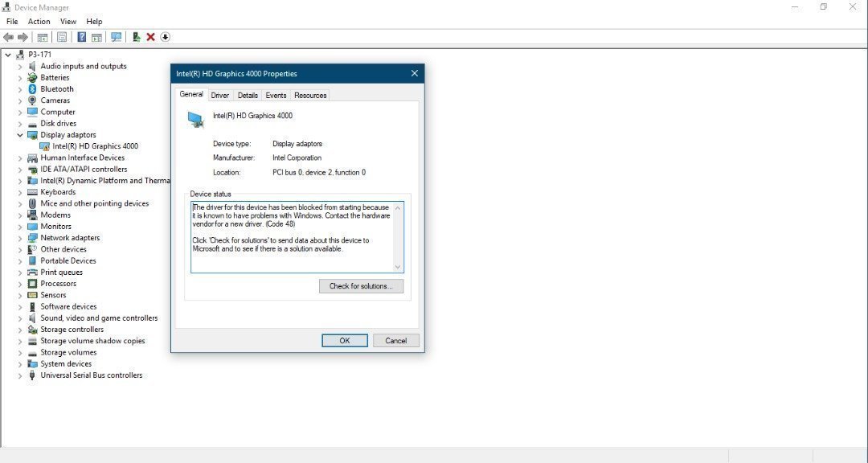868x463 pixels.
Task: Collapse the Display adaptors node
Action: pyautogui.click(x=20, y=134)
